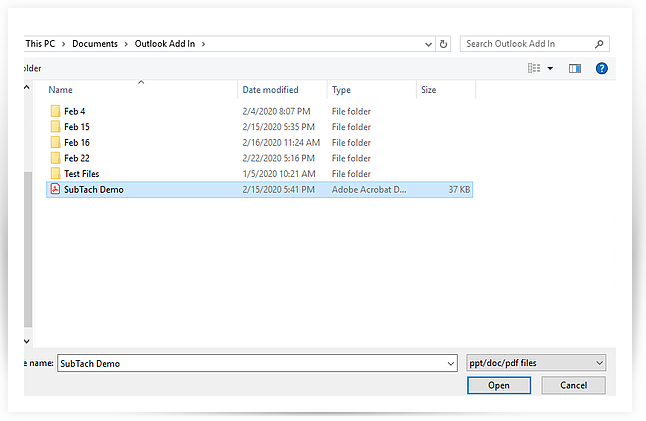Select the SubTach Demo file name

click(94, 189)
